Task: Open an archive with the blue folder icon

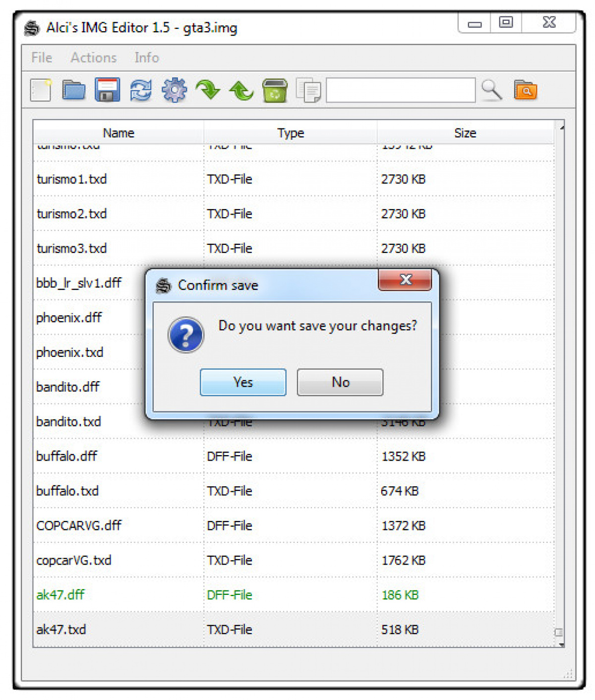Action: coord(74,90)
